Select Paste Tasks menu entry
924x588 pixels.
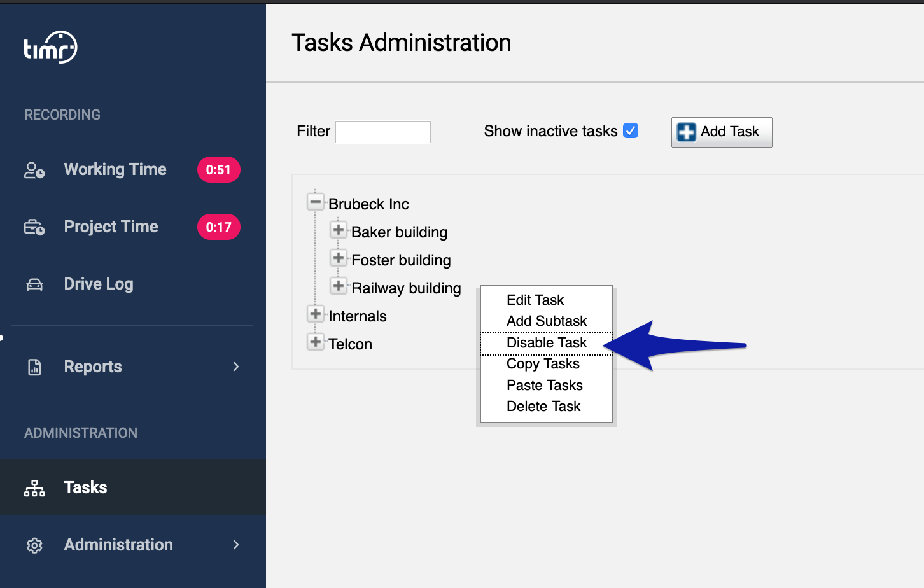(x=547, y=385)
